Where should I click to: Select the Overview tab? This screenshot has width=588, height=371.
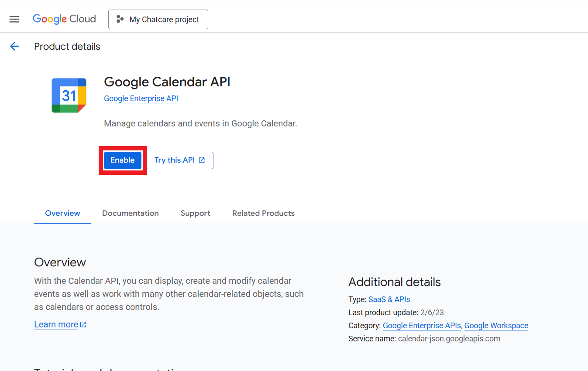click(x=62, y=213)
